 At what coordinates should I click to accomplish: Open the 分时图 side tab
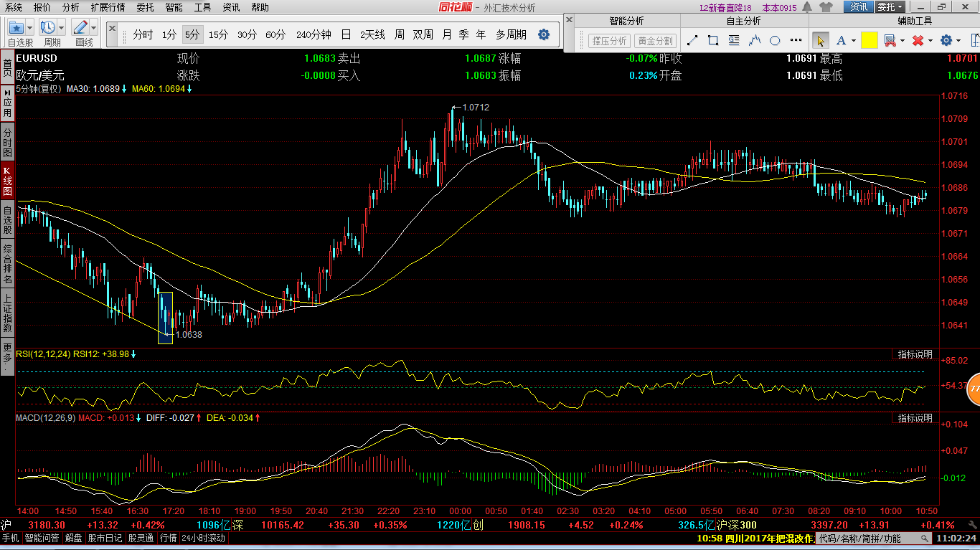point(7,143)
